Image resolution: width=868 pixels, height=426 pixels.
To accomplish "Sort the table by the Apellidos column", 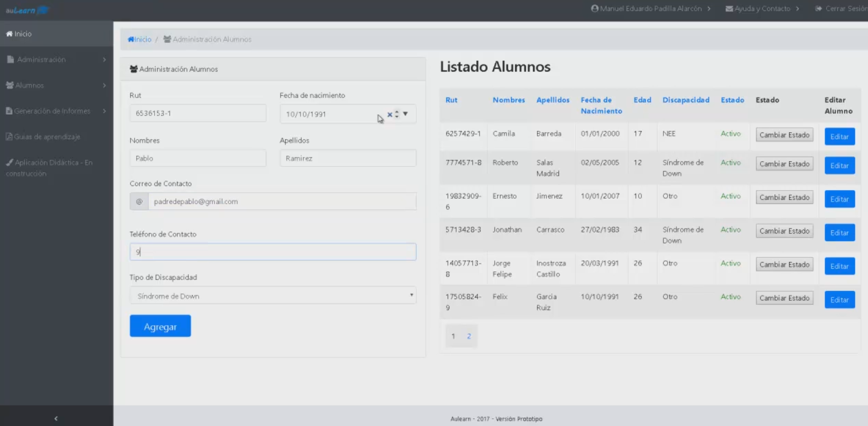I will (x=553, y=100).
